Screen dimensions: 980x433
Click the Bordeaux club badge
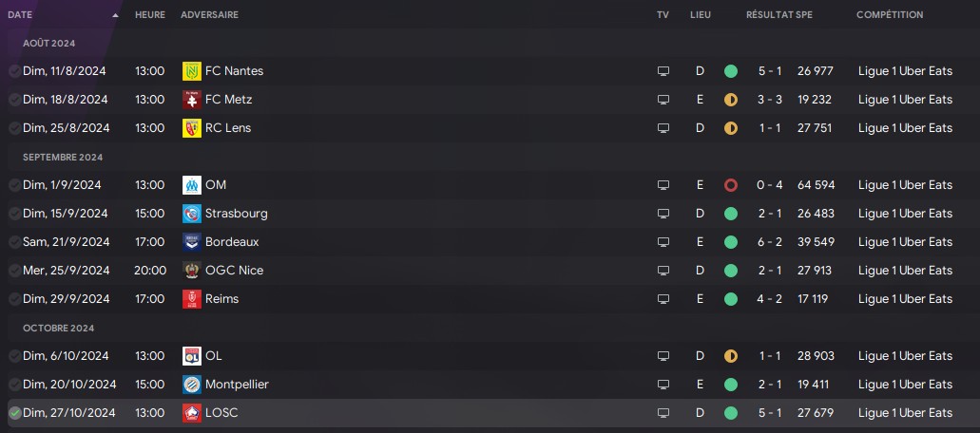click(x=192, y=242)
